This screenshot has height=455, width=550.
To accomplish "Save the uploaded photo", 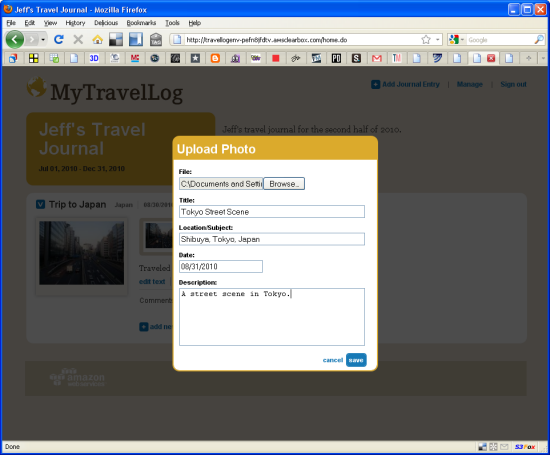I will 356,360.
